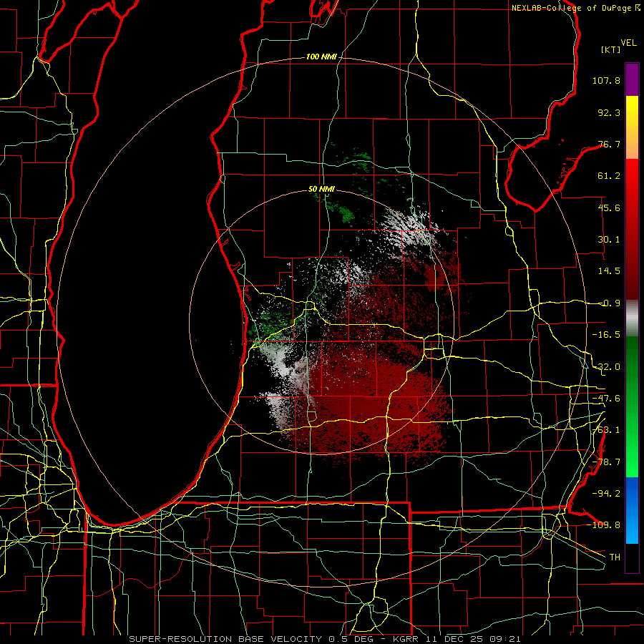Click the 107.8 velocity scale value

[x=606, y=80]
